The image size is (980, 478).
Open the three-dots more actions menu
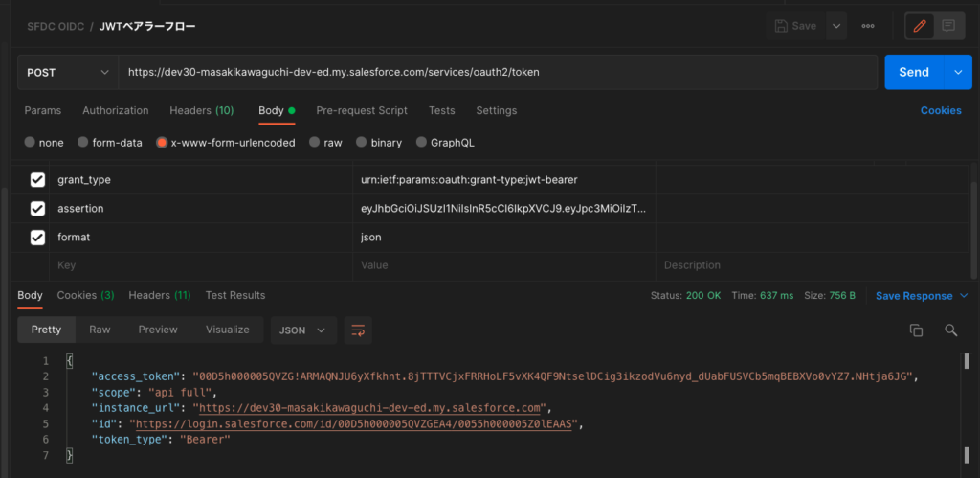868,26
